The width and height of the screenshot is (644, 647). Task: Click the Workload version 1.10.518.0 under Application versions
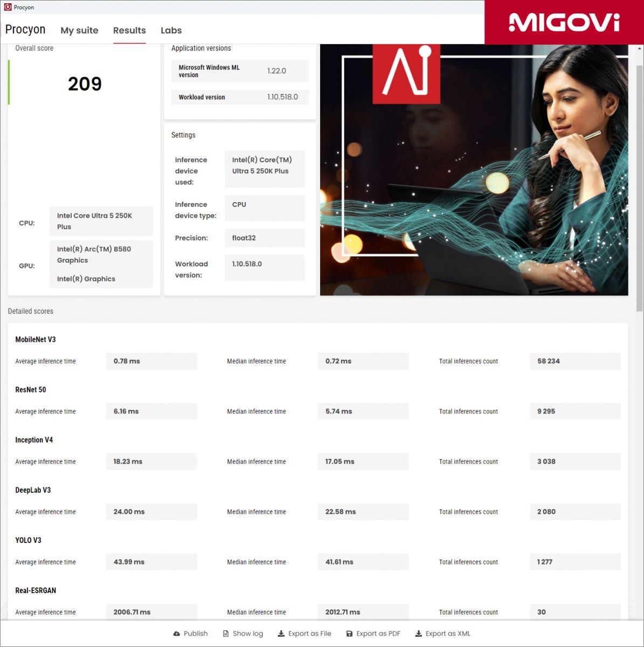(x=282, y=97)
